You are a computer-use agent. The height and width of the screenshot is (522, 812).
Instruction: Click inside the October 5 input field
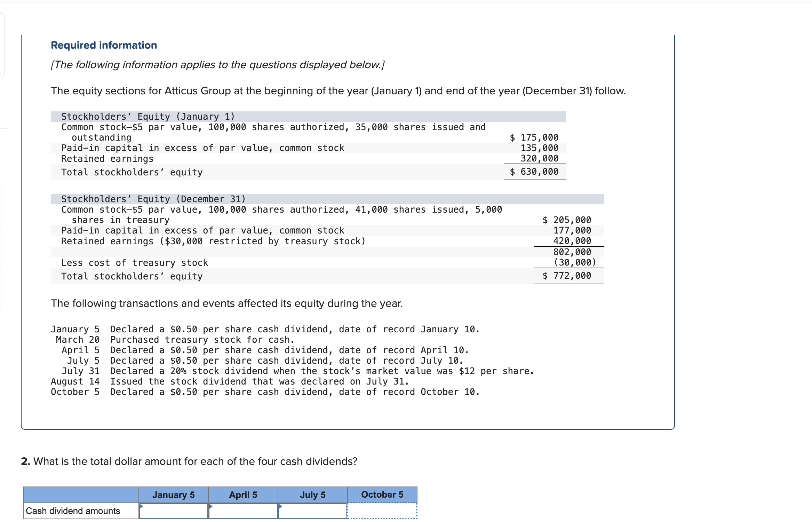382,512
